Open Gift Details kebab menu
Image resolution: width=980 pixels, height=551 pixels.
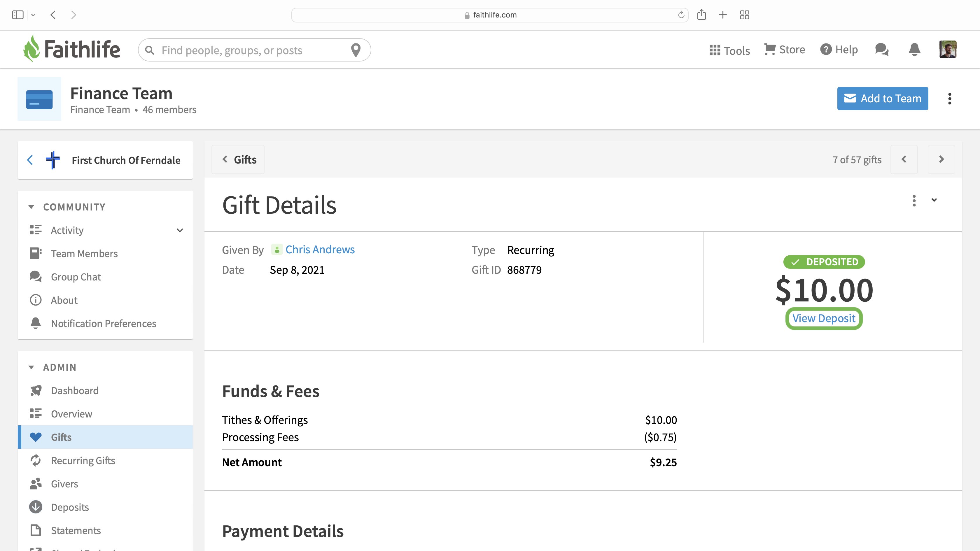tap(914, 200)
